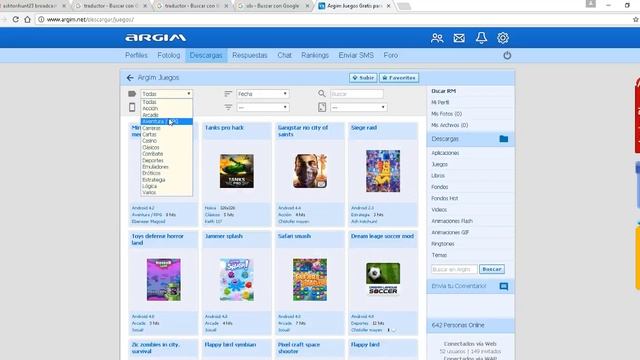Open Jammer splash game thumbnail
The height and width of the screenshot is (360, 640).
(x=237, y=280)
